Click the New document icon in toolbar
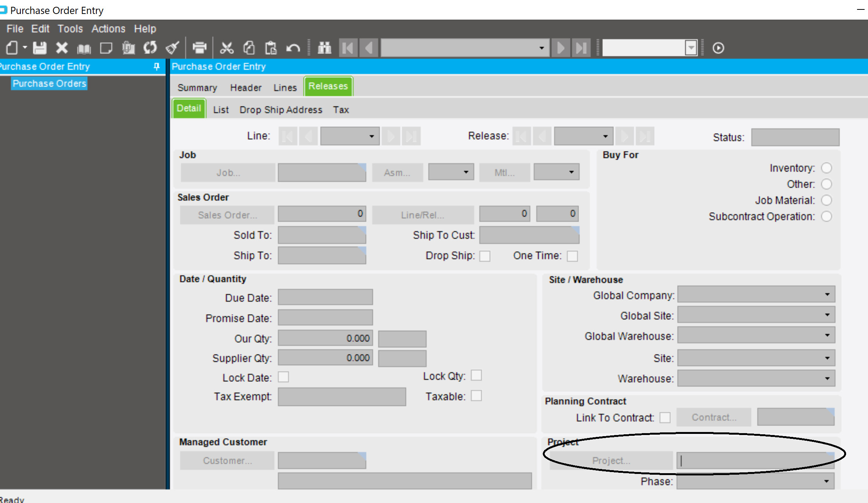This screenshot has height=503, width=868. 12,48
